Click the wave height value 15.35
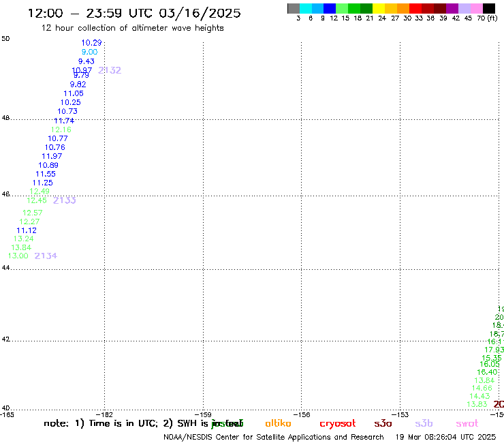Image resolution: width=504 pixels, height=443 pixels. (492, 358)
